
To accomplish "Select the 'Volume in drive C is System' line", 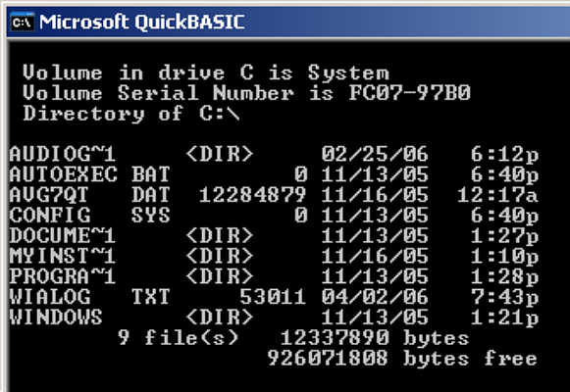I will (206, 73).
